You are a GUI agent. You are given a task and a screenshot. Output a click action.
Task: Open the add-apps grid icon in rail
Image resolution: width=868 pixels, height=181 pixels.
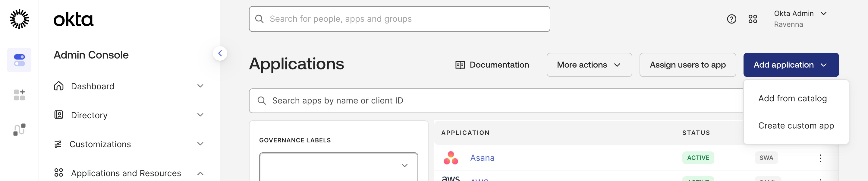pos(19,95)
